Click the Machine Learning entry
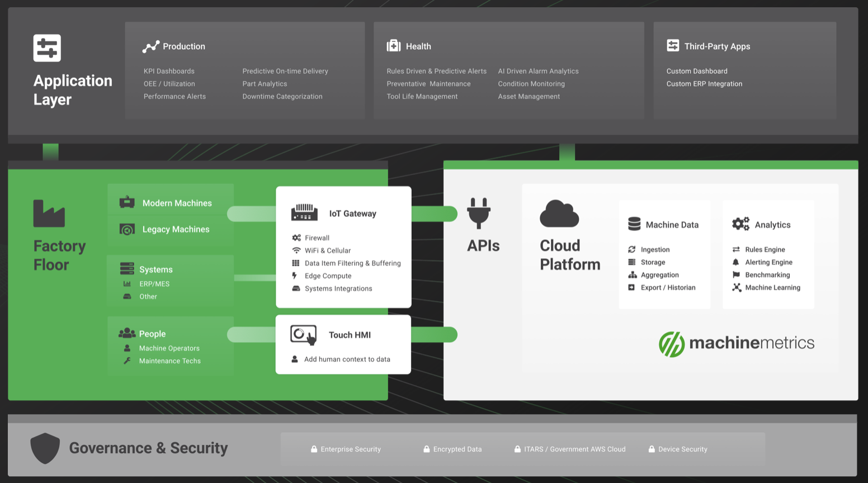The image size is (868, 483). click(772, 287)
